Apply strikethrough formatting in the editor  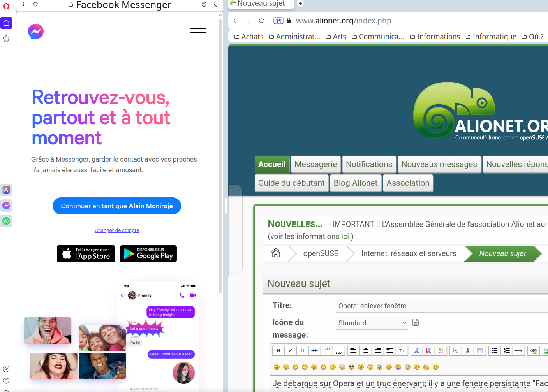314,351
